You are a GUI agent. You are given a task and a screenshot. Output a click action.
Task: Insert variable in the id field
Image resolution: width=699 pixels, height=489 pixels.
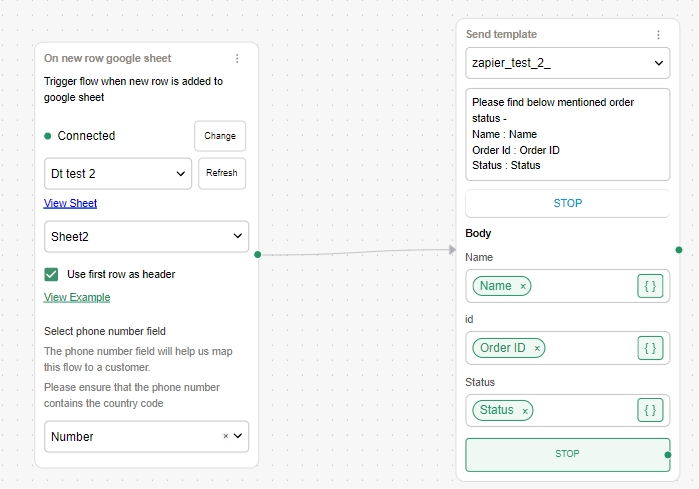coord(650,348)
